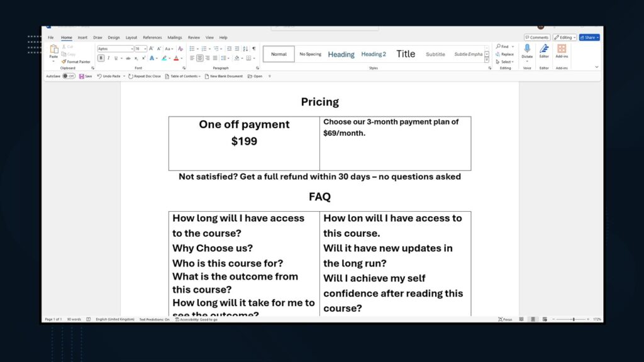Toggle Focus mode in the status bar
Screen dimensions: 644x362
pos(505,319)
